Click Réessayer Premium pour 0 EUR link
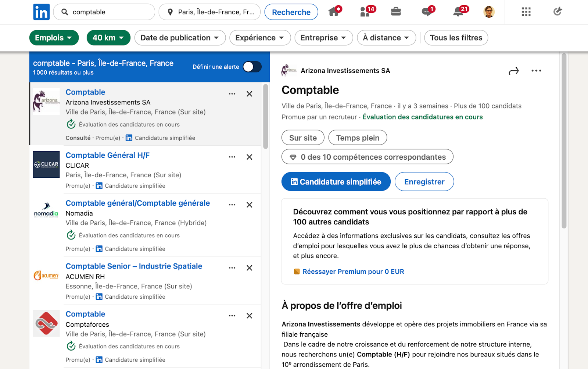 (353, 272)
